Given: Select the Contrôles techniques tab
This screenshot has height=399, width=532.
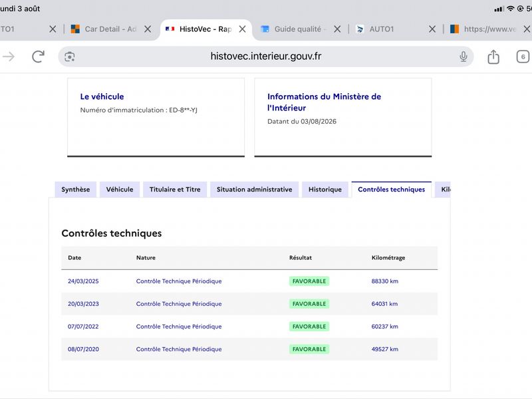Looking at the screenshot, I should [x=392, y=190].
